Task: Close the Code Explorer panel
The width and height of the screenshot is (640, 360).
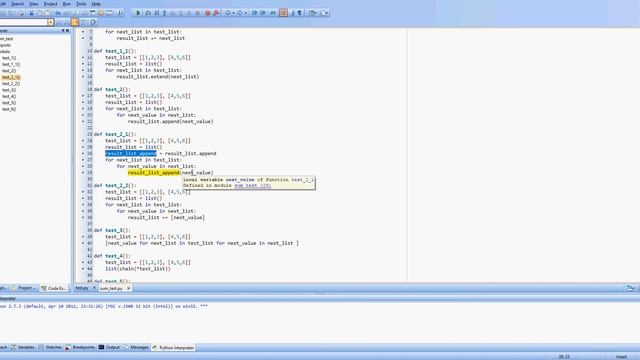Action: coord(68,31)
